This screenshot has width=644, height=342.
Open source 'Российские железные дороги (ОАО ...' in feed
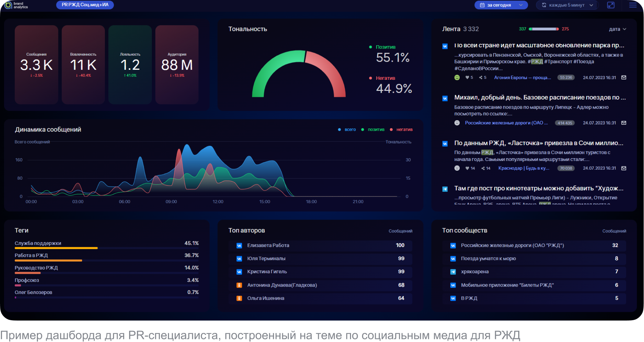point(506,123)
